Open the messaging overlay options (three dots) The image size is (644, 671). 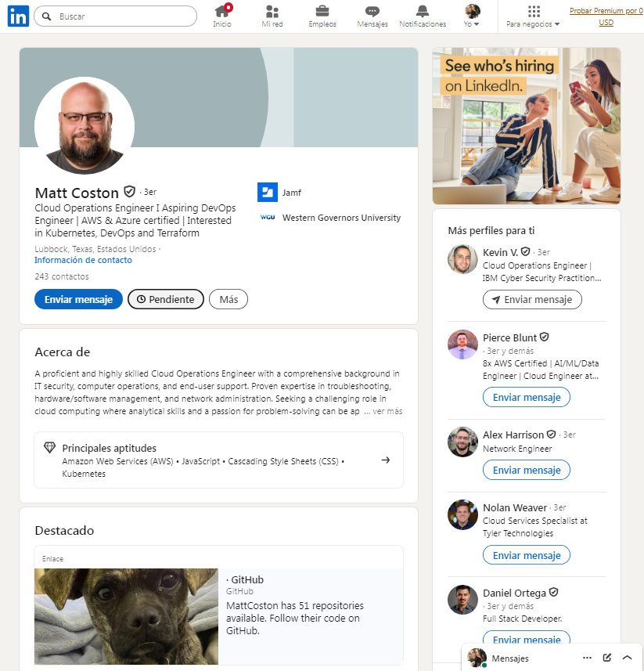click(x=587, y=658)
